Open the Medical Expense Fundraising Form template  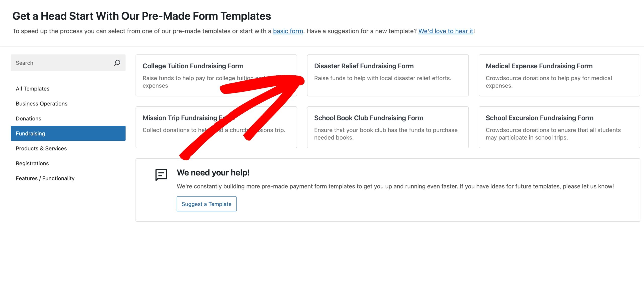(559, 75)
